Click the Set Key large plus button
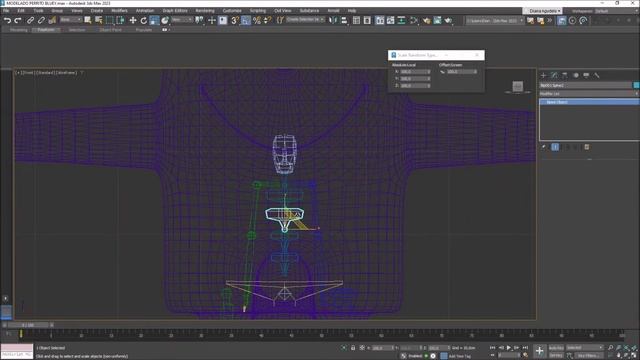This screenshot has height=360, width=640. pos(539,351)
